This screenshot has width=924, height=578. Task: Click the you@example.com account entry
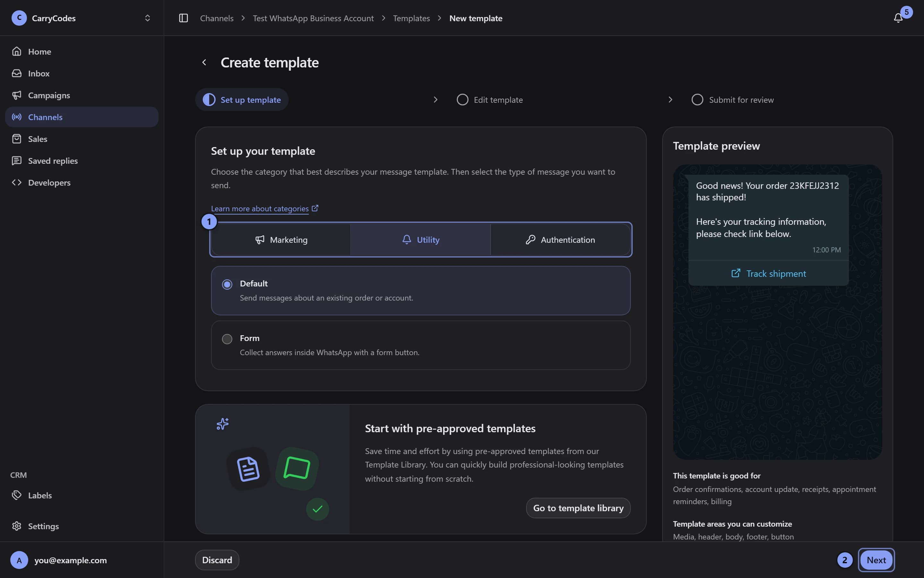(82, 560)
